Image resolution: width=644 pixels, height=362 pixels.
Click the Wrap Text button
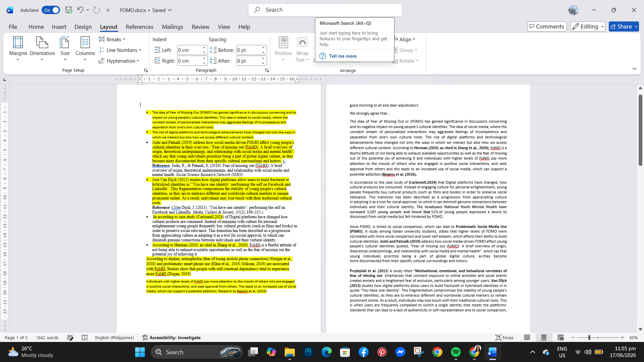click(x=302, y=49)
